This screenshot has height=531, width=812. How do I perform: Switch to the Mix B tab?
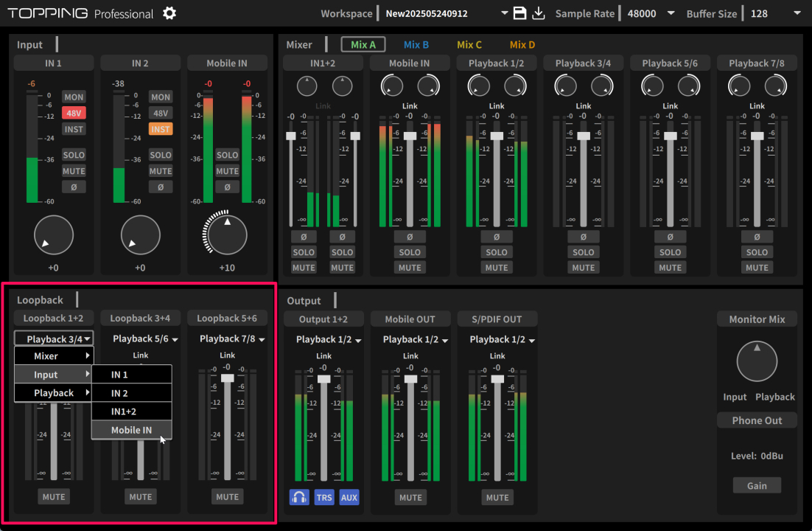click(x=416, y=44)
